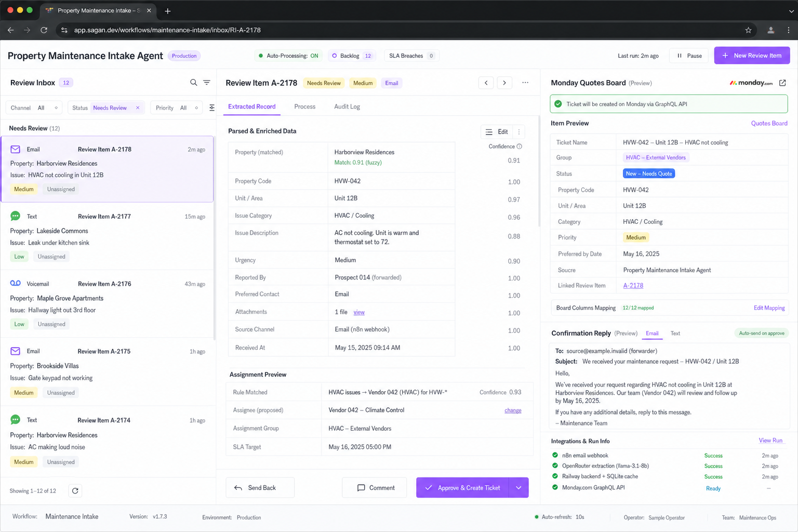Open the browser profile icon
This screenshot has width=798, height=532.
771,30
